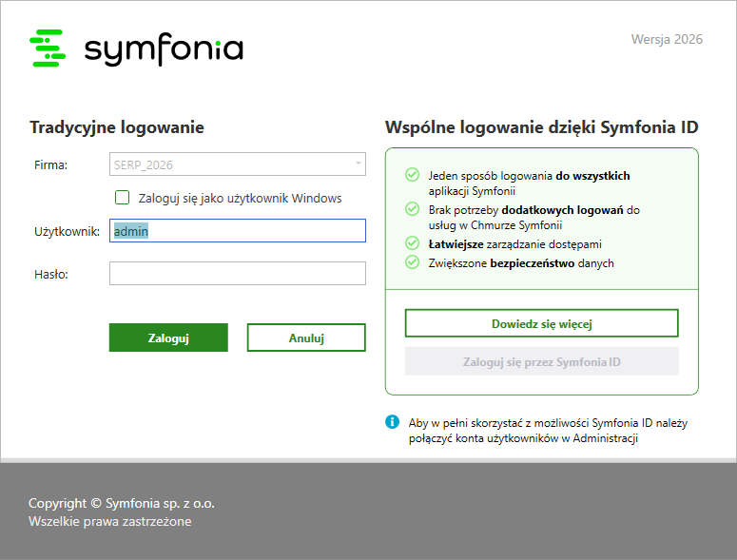Screen dimensions: 737x560
Task: Click the symfonia wordmark text
Action: (164, 49)
